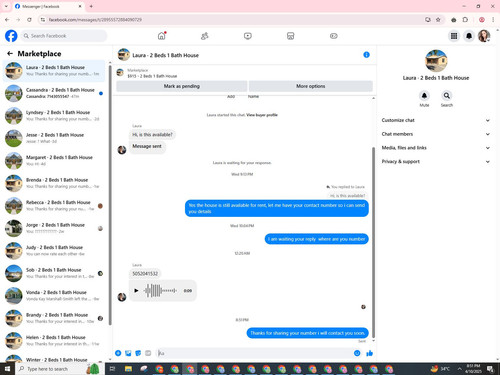
Task: Open Laura conversation in list
Action: (54, 71)
